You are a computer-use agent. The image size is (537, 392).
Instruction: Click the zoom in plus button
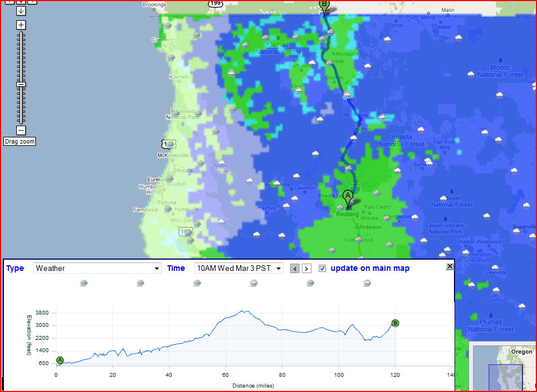21,25
